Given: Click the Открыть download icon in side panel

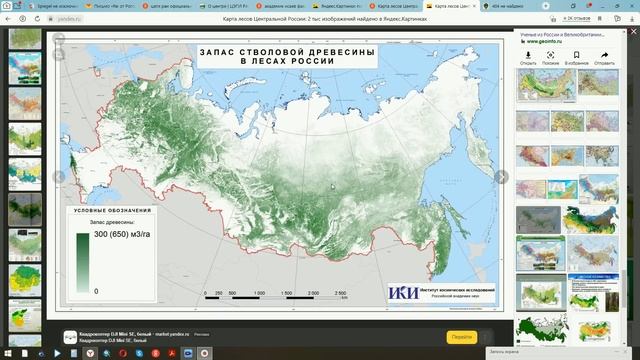Looking at the screenshot, I should 528,55.
